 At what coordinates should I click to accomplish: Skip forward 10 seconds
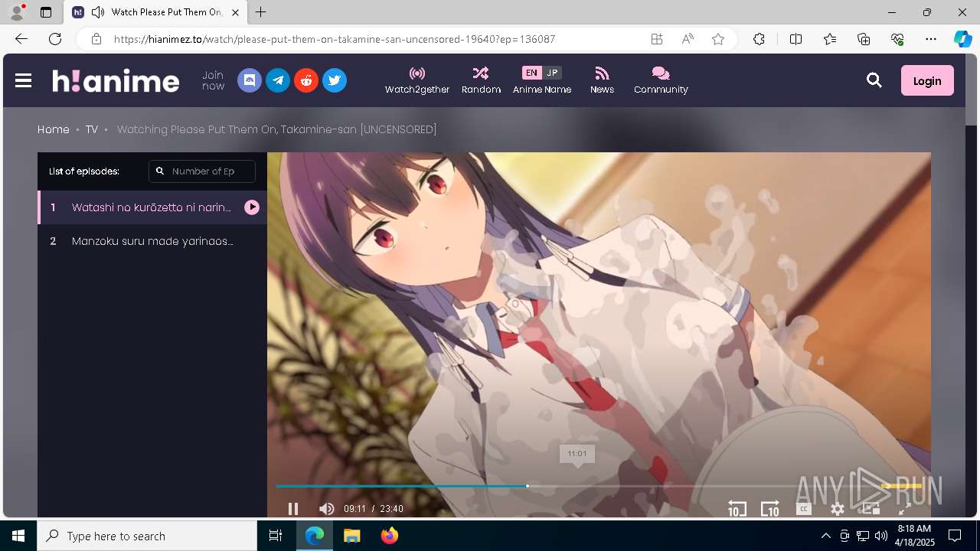coord(770,508)
